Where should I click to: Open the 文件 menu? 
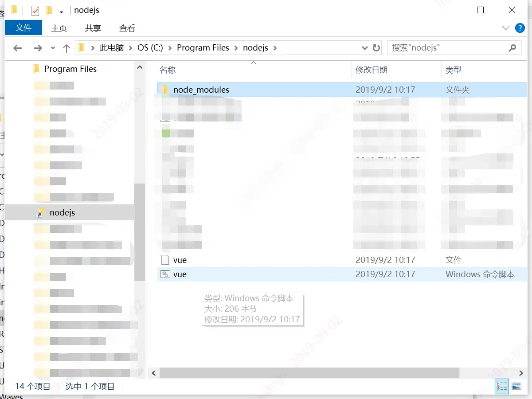(23, 27)
